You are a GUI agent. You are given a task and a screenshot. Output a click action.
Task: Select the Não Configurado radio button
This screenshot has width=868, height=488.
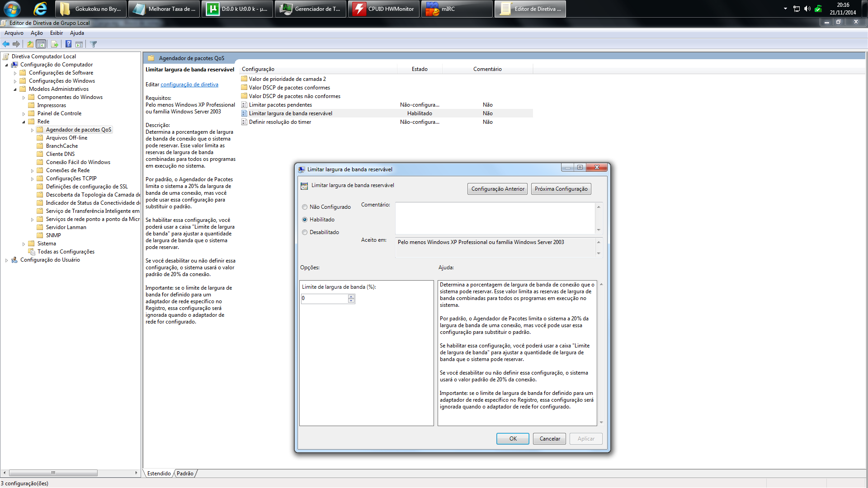point(305,207)
